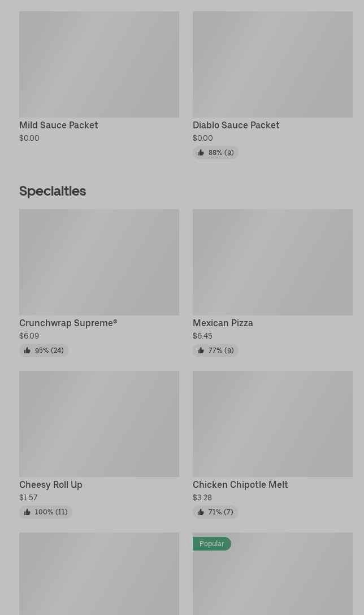Select the Mexican Pizza photo
This screenshot has width=364, height=615.
[x=272, y=262]
